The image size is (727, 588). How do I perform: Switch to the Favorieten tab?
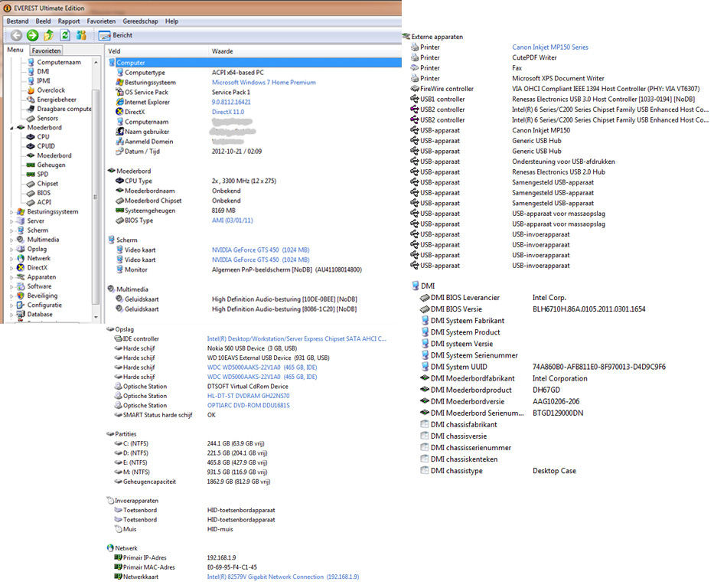[x=47, y=51]
